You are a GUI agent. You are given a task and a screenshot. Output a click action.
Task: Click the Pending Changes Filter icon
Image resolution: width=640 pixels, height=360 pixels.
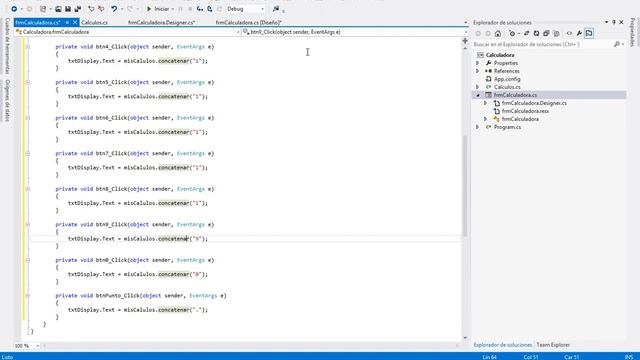click(x=512, y=33)
